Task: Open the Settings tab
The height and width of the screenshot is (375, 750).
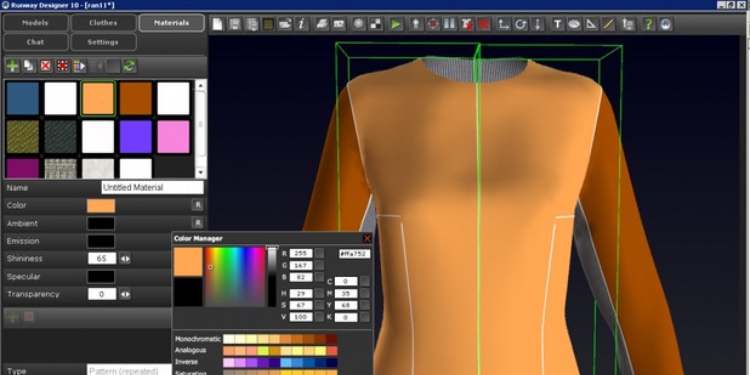Action: coord(103,42)
